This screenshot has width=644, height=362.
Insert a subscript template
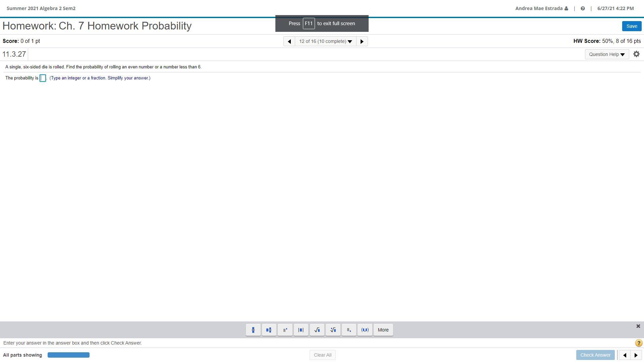click(349, 330)
